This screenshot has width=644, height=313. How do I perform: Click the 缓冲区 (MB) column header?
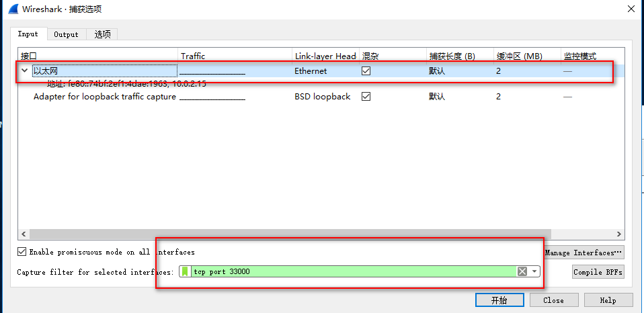[x=527, y=56]
